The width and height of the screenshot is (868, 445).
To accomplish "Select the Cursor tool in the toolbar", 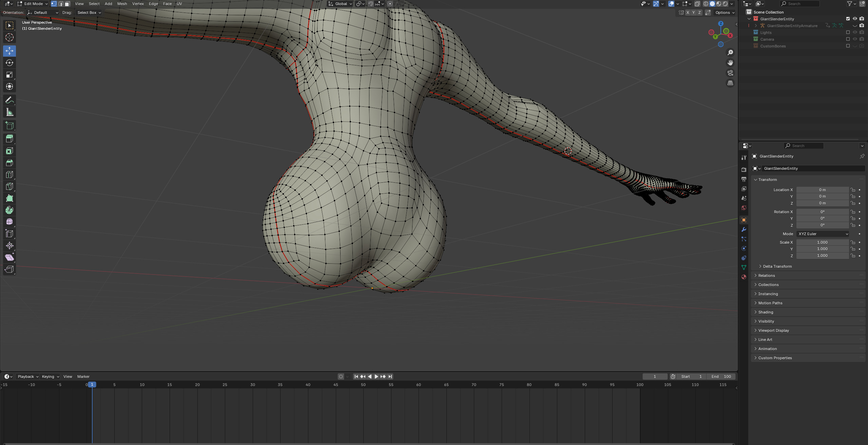I will 9,37.
